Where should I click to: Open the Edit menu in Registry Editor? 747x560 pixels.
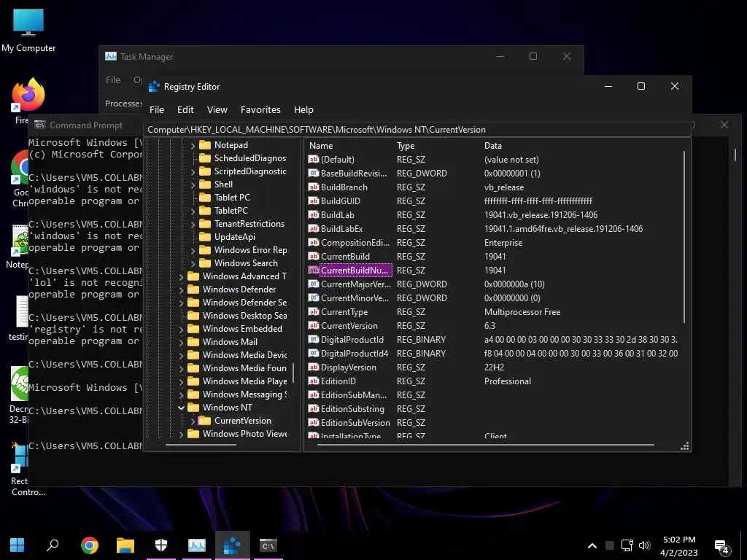185,109
